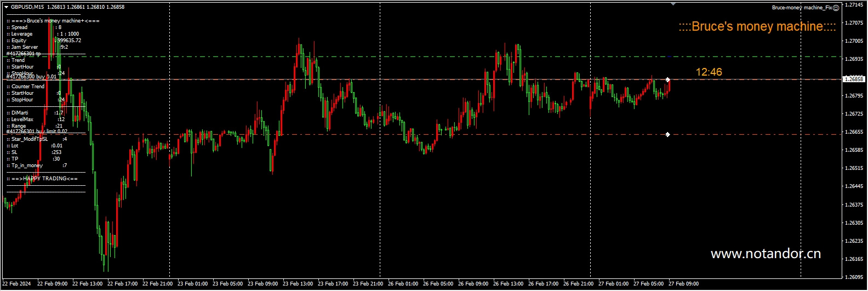Screen dimensions: 868x291
Task: Click the 23 Feb 01:00 time axis label
Action: (x=192, y=284)
